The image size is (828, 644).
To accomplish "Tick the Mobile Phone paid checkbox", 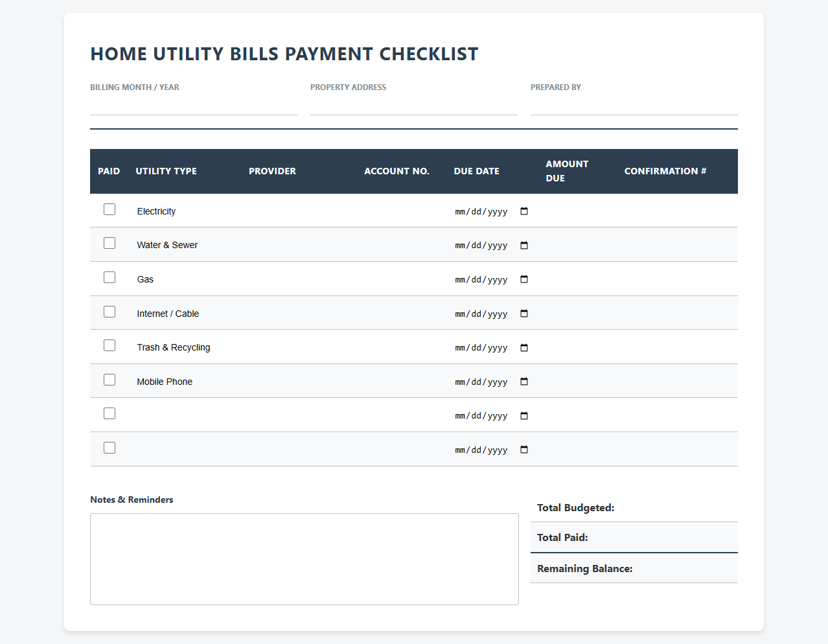I will pos(109,380).
